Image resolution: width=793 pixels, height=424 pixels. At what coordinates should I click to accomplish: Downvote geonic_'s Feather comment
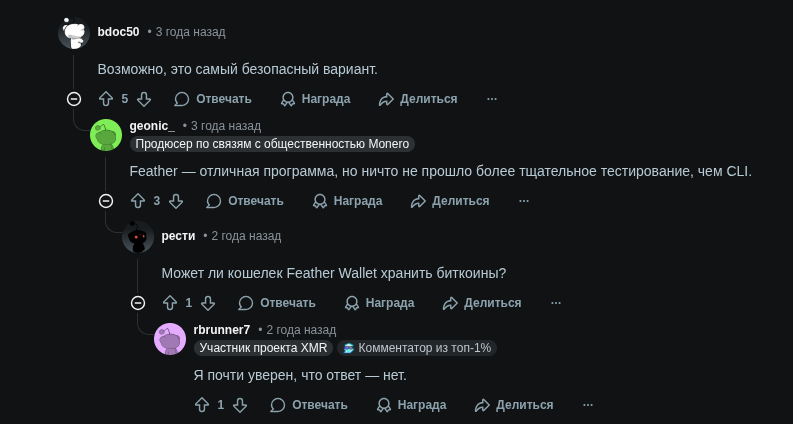pos(176,201)
